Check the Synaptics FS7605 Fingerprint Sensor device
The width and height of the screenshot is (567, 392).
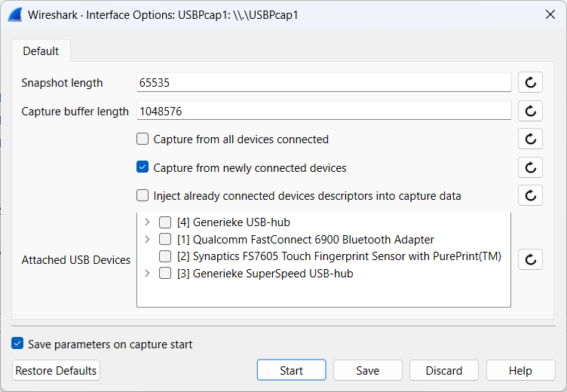pos(165,256)
